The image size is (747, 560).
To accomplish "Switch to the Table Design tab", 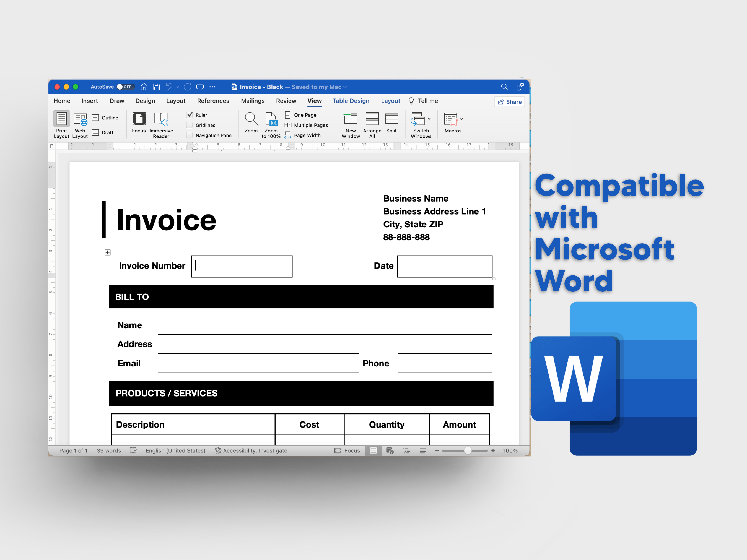I will click(x=351, y=101).
